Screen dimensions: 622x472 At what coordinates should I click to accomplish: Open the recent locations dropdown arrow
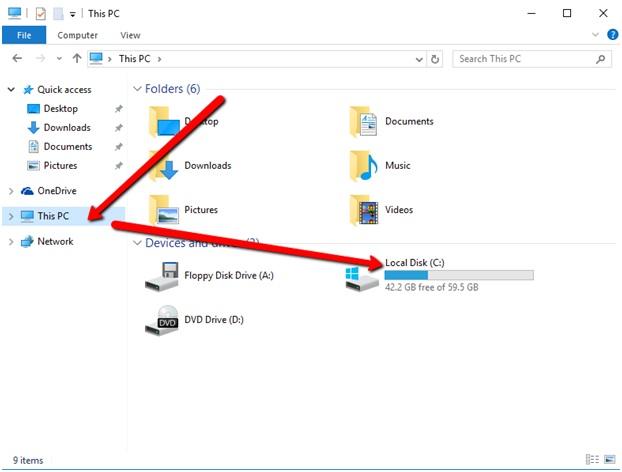(x=59, y=59)
